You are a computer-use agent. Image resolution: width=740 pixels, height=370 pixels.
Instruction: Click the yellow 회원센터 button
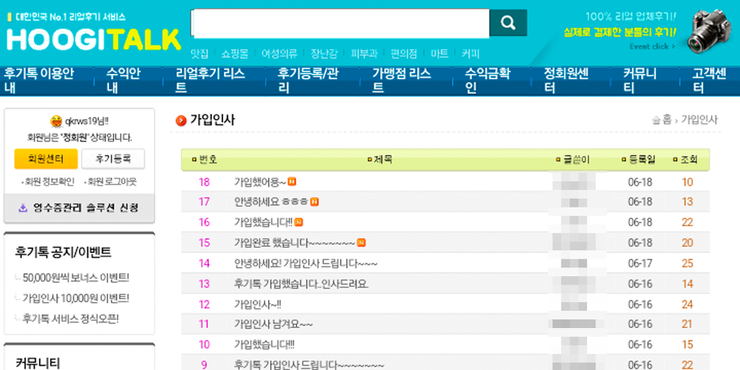(x=46, y=159)
